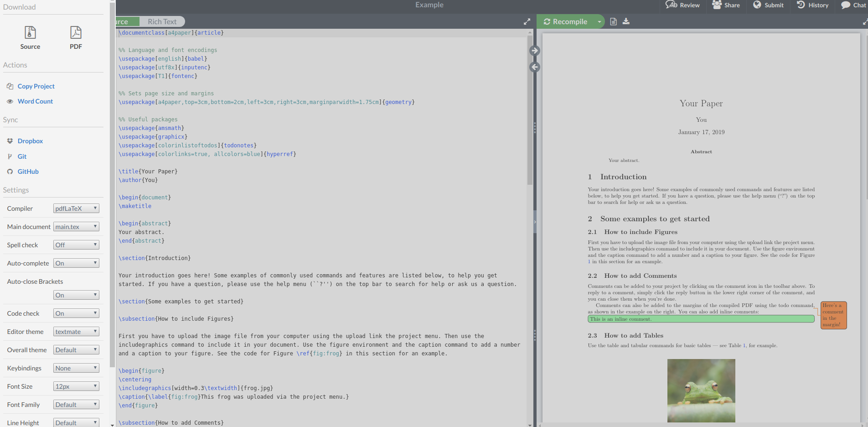Image resolution: width=868 pixels, height=427 pixels.
Task: Open the Compiler dropdown
Action: (76, 208)
